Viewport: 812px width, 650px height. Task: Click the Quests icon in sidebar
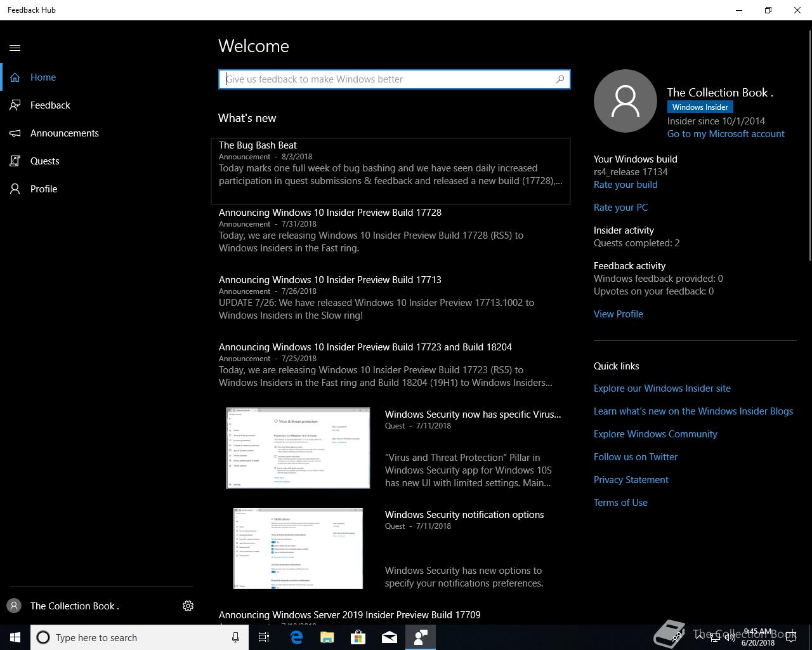[15, 161]
